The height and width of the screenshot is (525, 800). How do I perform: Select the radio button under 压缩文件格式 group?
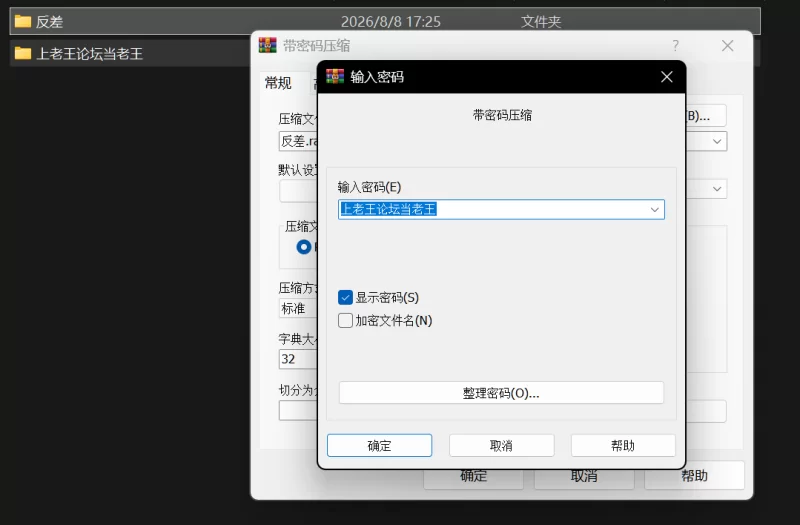point(304,247)
